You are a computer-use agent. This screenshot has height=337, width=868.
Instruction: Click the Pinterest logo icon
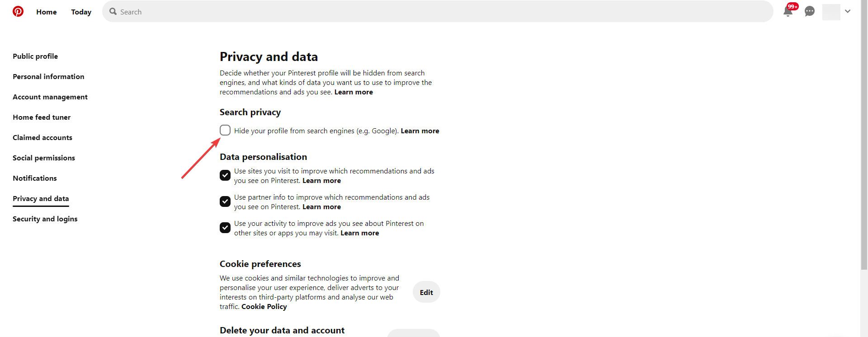click(18, 11)
